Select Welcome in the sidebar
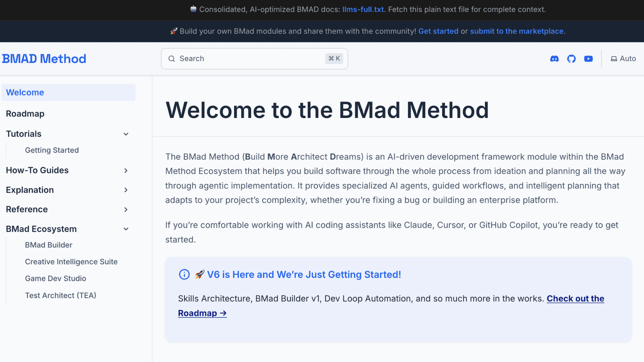 coord(68,93)
